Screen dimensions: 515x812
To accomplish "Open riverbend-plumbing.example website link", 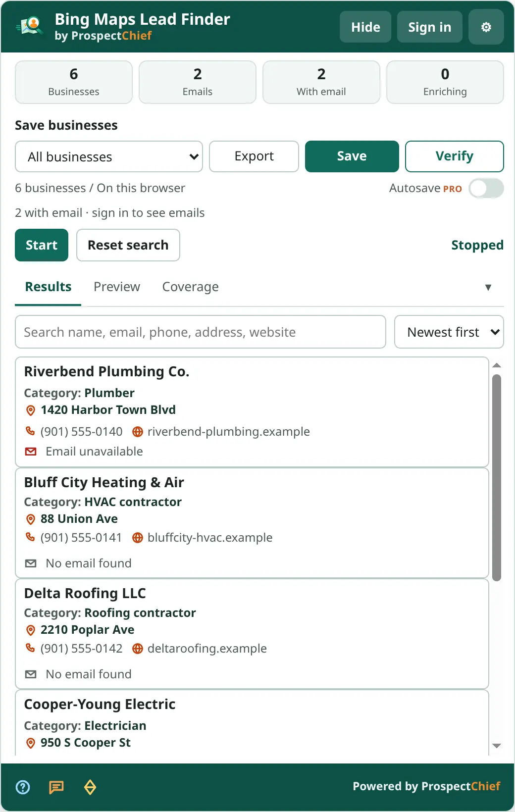I will point(229,432).
